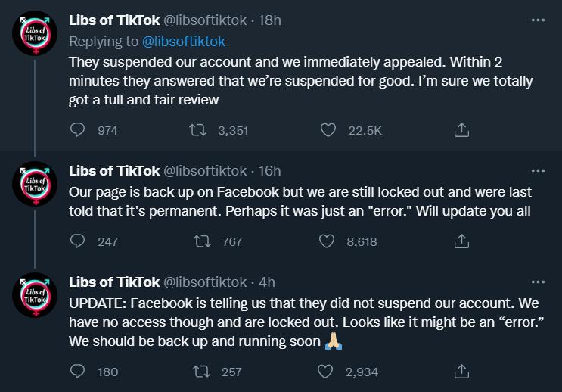Retweet the tweet with 257 retweets
The height and width of the screenshot is (392, 562).
point(201,372)
